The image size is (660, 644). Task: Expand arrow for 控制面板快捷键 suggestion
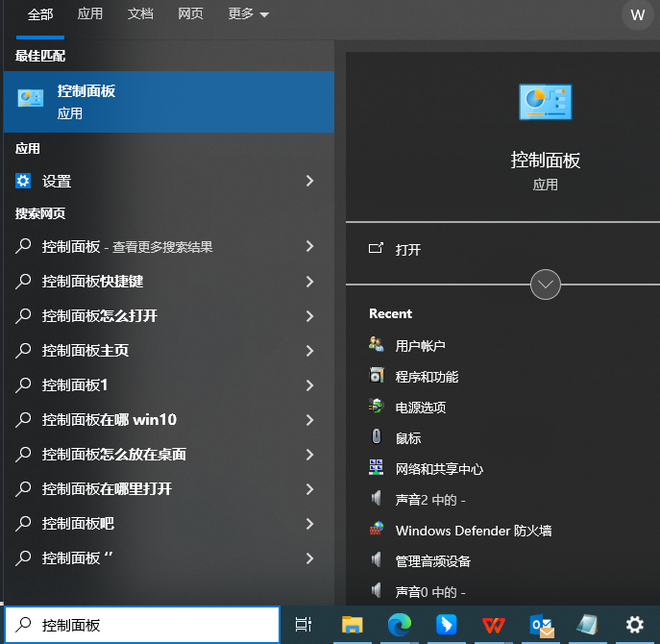coord(309,282)
